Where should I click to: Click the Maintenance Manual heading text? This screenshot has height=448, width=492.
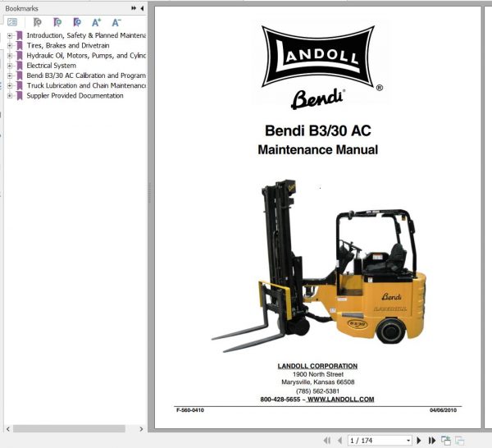coord(318,150)
